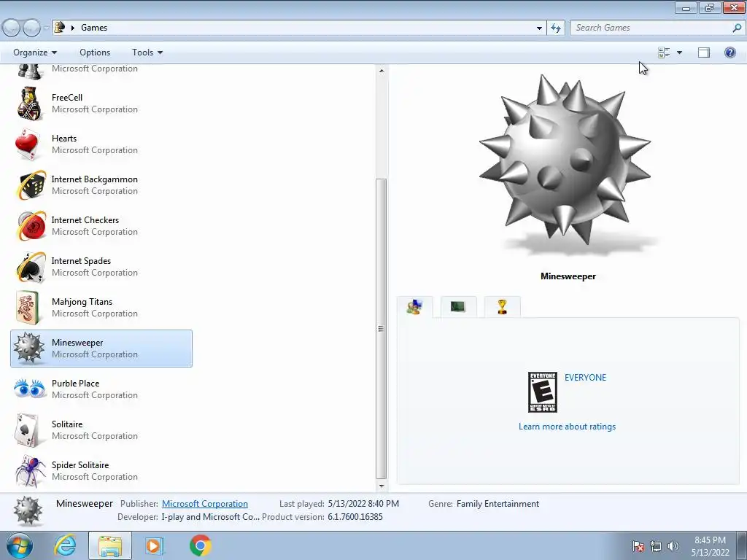
Task: Click the Action Center flag tray icon
Action: [638, 546]
